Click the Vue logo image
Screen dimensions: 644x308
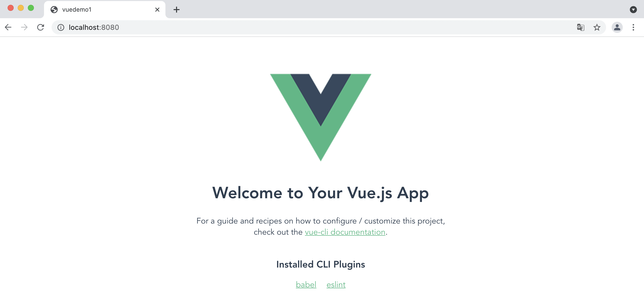tap(321, 117)
